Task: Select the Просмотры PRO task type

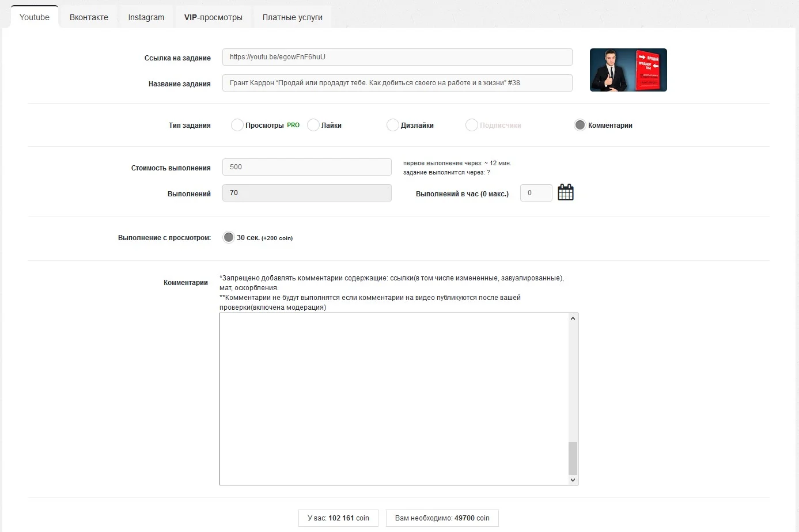Action: coord(237,125)
